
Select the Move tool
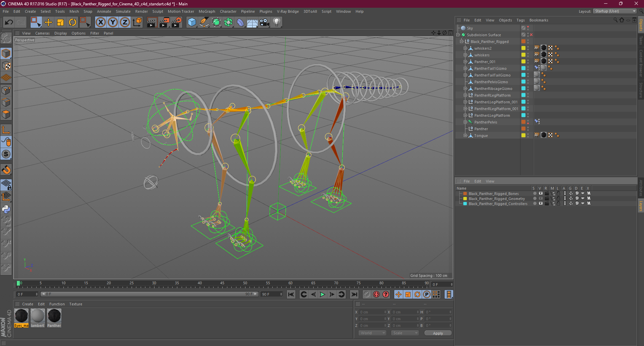48,22
